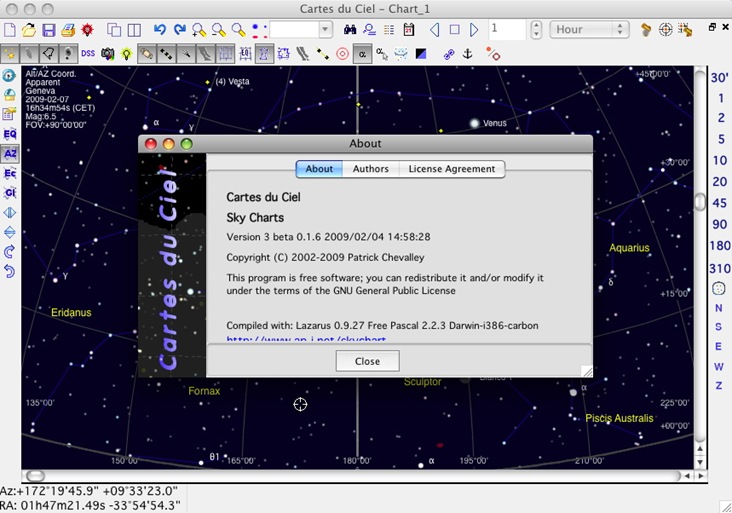Toggle comet display button
This screenshot has height=513, width=732.
point(185,54)
